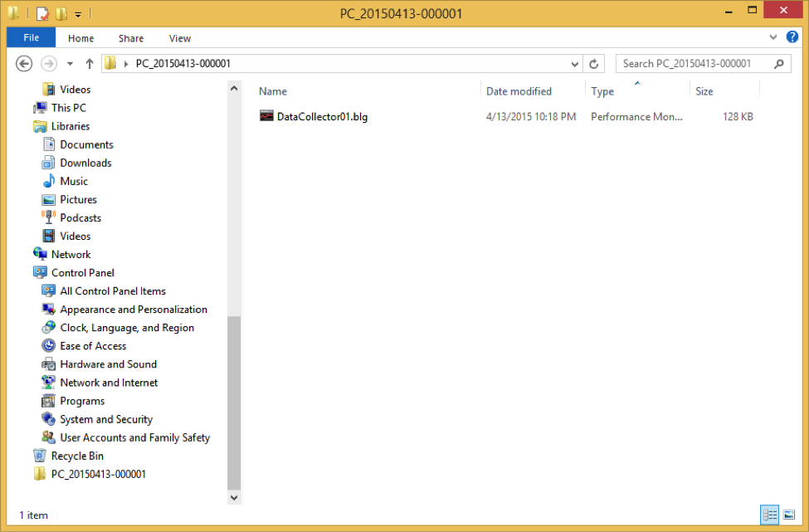Open the Pictures library

pyautogui.click(x=79, y=200)
